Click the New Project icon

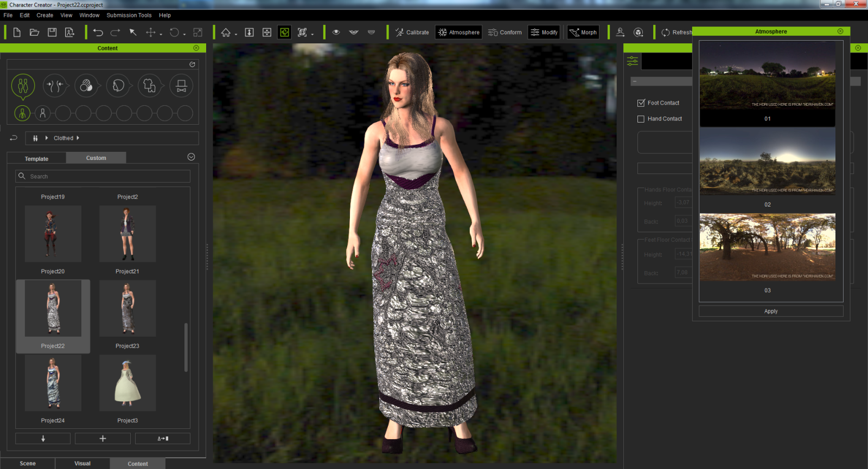point(17,33)
